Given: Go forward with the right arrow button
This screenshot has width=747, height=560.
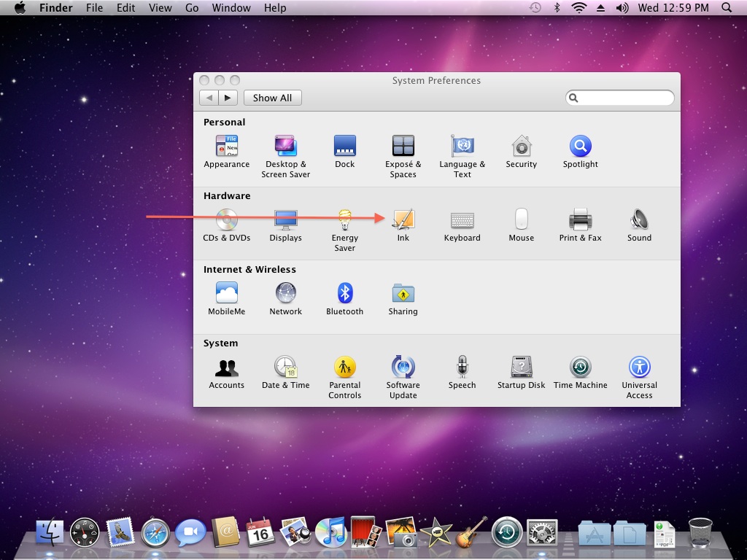Looking at the screenshot, I should [x=228, y=98].
